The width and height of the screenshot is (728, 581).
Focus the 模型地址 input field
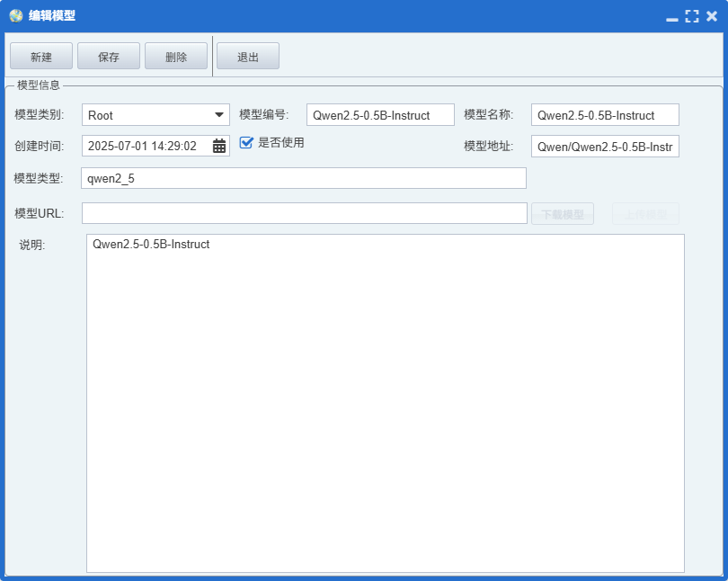605,147
